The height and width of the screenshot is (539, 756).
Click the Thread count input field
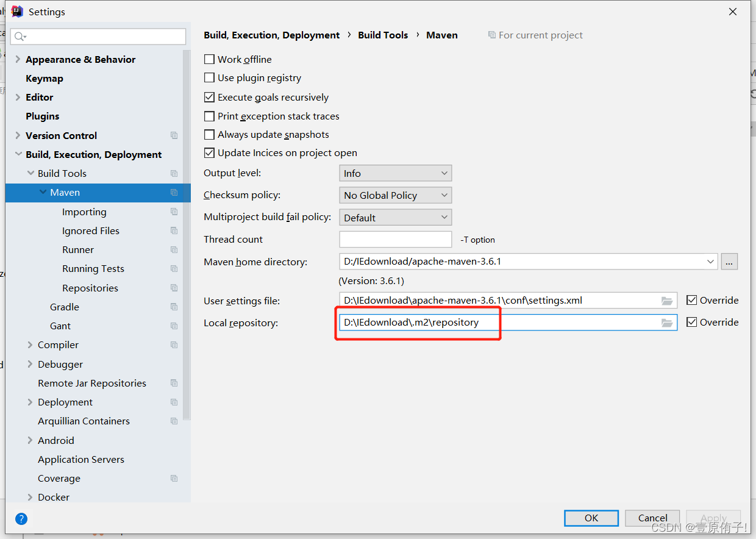pyautogui.click(x=395, y=239)
